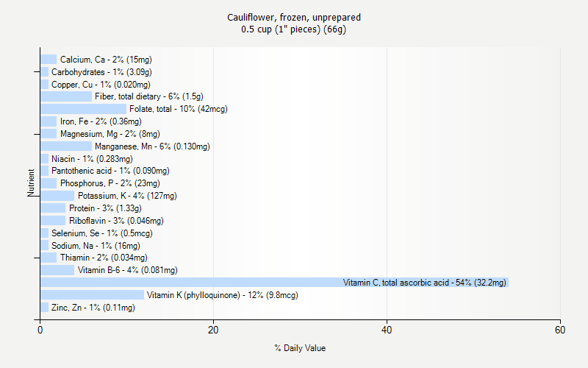Click the 'Manganese, Mn - 6% (0.130mg)' label

pos(152,146)
